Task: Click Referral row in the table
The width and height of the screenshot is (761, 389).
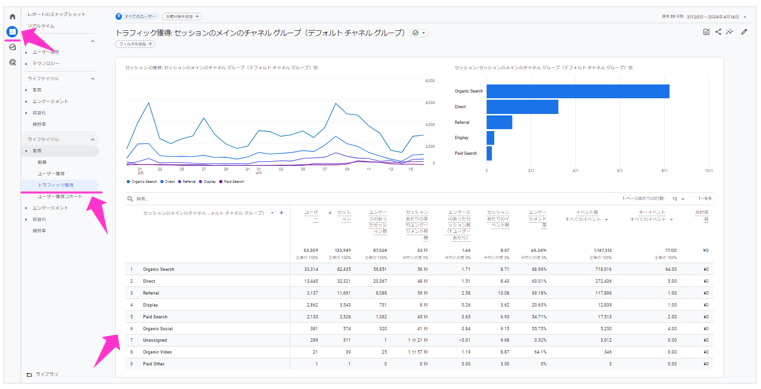Action: [x=419, y=293]
